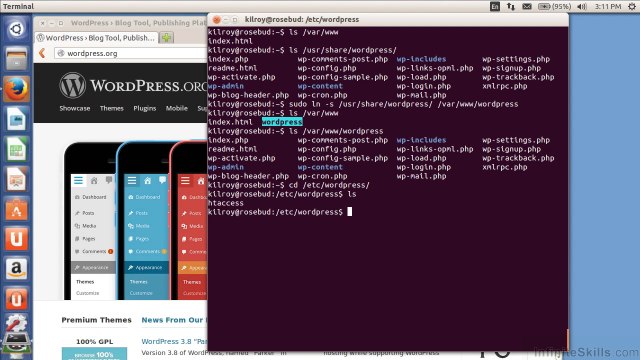Image resolution: width=640 pixels, height=360 pixels.
Task: Select the WordPress Blog Tool browser tab
Action: pyautogui.click(x=96, y=38)
